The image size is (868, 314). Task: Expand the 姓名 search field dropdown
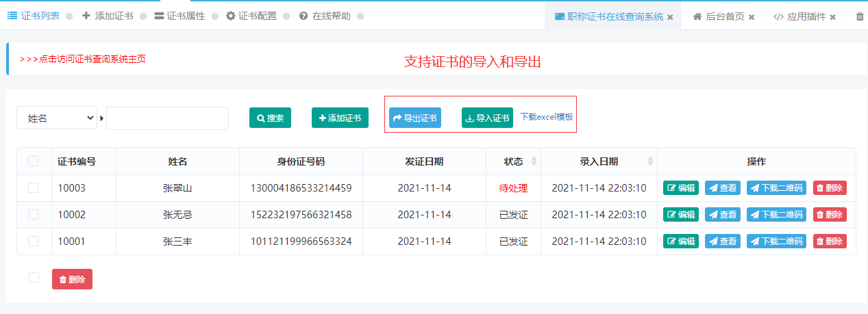(x=57, y=118)
